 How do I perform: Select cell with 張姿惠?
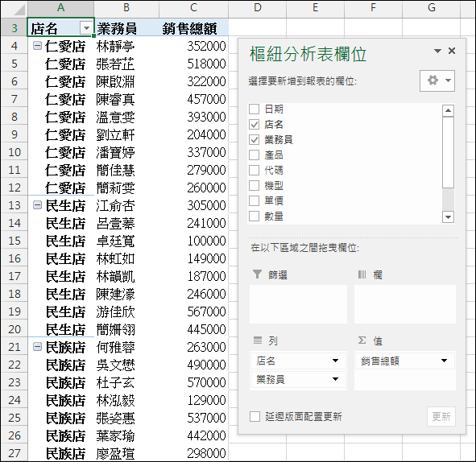pos(126,418)
